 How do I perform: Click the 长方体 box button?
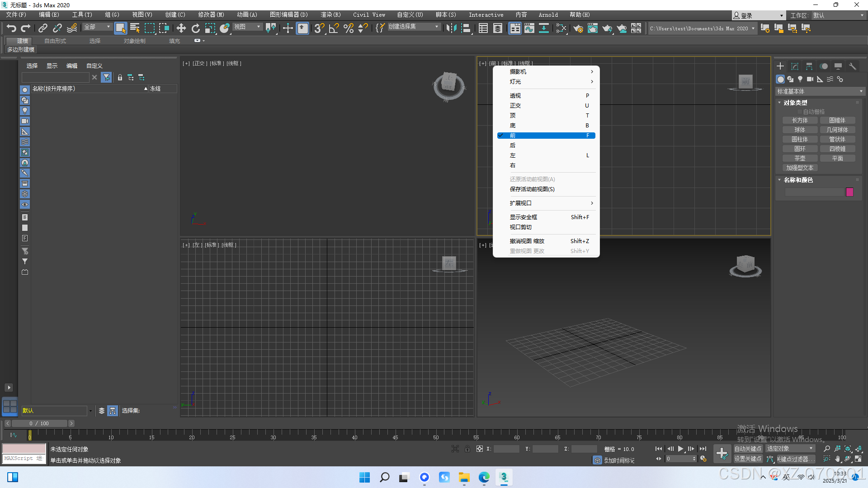click(800, 121)
